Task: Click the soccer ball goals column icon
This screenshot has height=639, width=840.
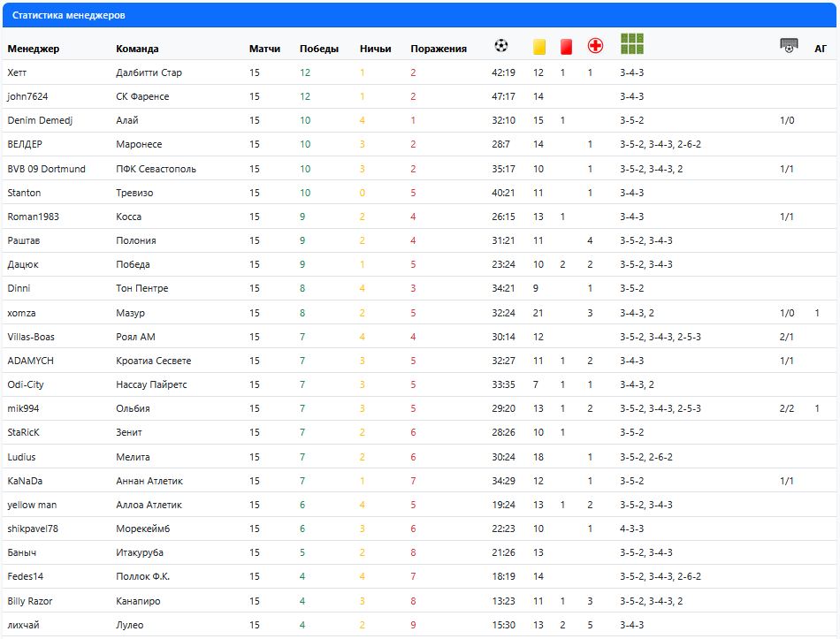Action: coord(501,46)
